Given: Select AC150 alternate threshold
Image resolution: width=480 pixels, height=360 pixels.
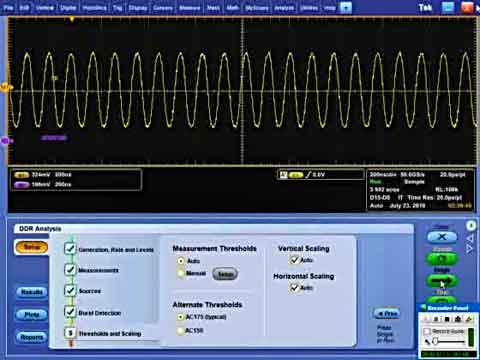Looking at the screenshot, I should 181,330.
